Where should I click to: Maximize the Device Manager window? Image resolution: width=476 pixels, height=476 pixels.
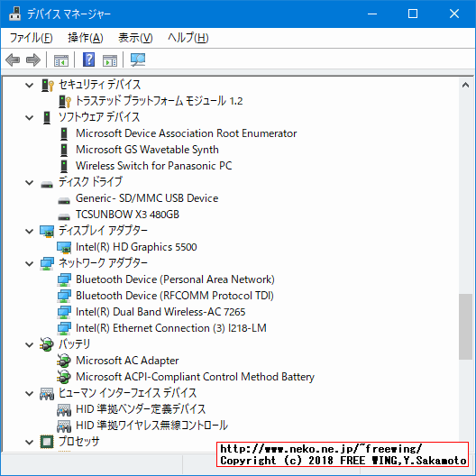point(413,14)
